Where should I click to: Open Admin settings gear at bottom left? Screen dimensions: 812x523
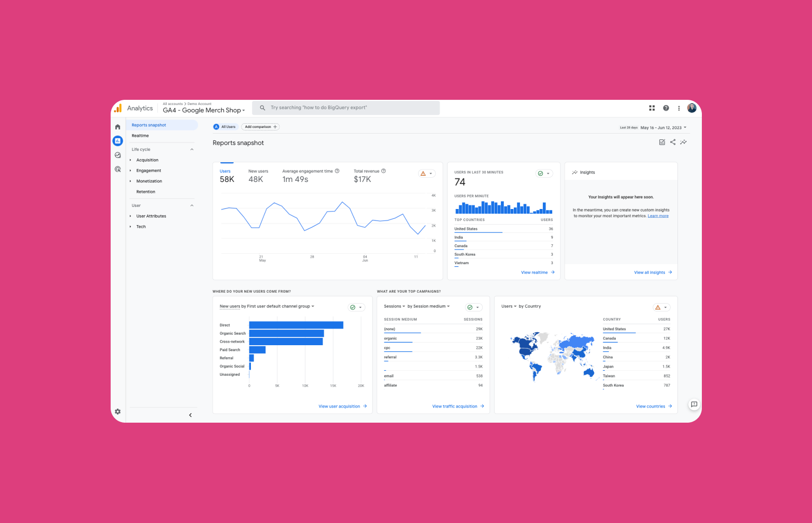(x=117, y=411)
